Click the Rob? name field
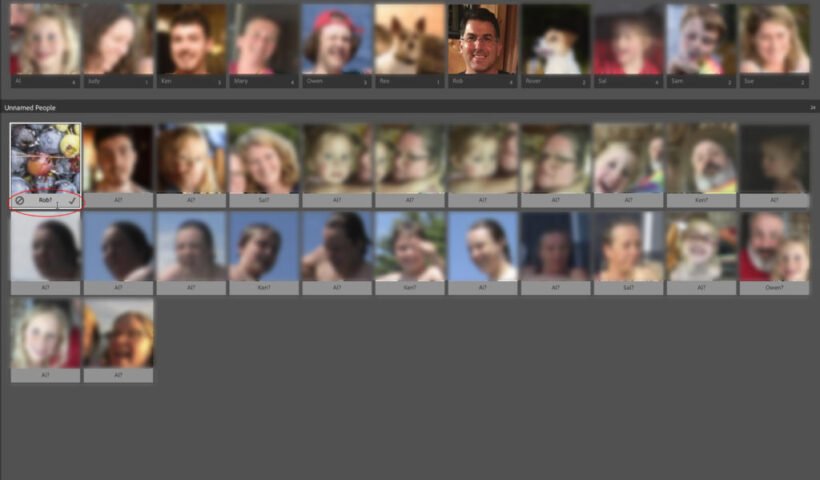The image size is (820, 480). (45, 200)
